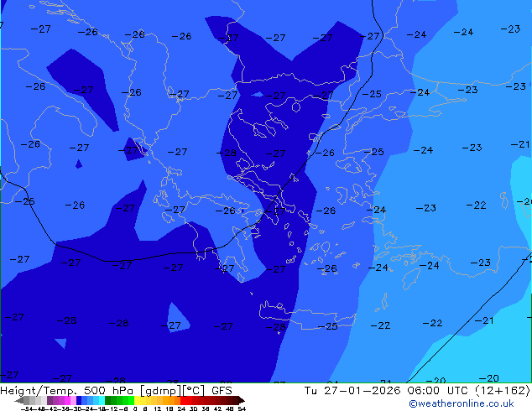
Task: Click the dark maroon arrow end of the scale
Action: tap(241, 401)
